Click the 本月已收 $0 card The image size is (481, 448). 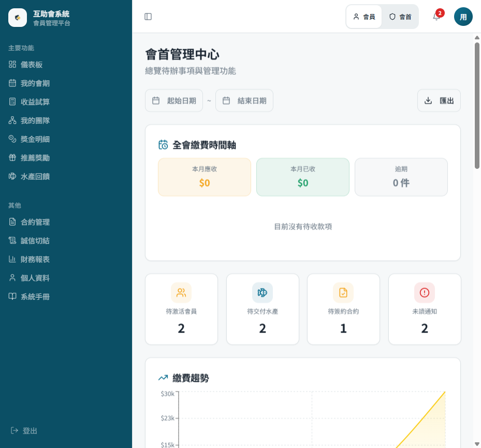pos(303,177)
